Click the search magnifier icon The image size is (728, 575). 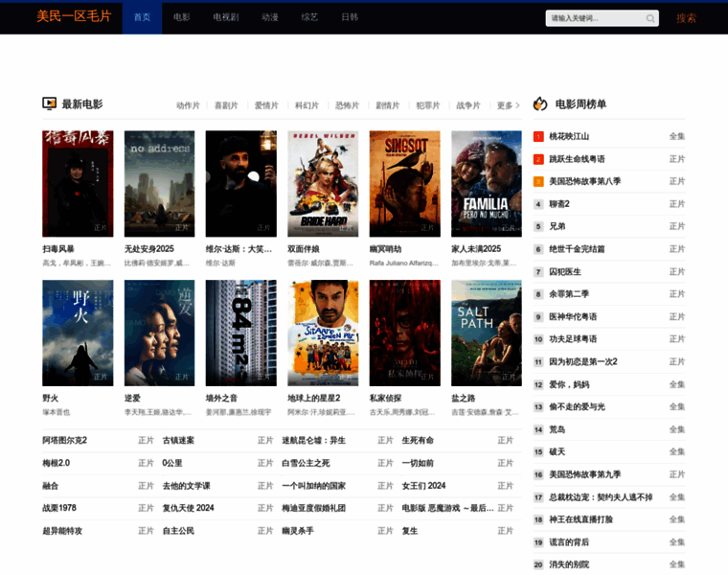[x=650, y=18]
